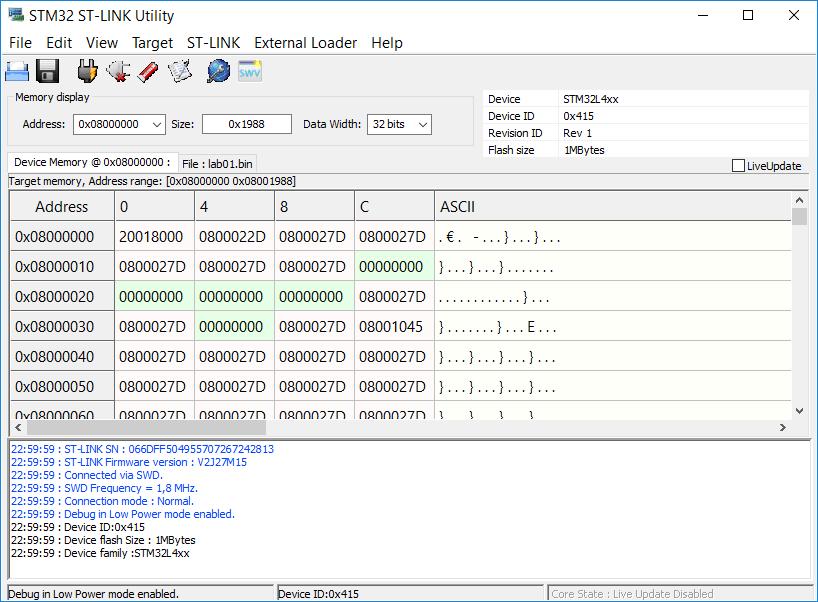Click log line ST-LINK SN serial number
This screenshot has width=818, height=602.
point(142,449)
